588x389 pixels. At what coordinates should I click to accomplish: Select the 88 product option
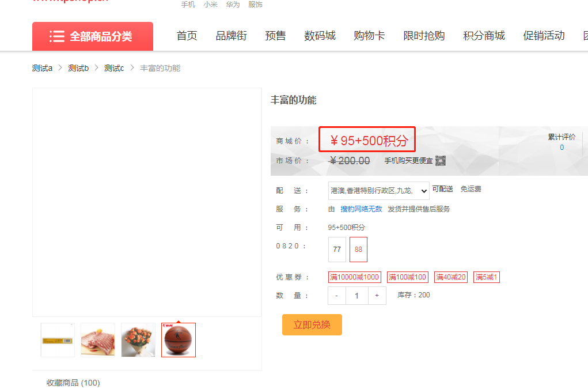pos(358,249)
